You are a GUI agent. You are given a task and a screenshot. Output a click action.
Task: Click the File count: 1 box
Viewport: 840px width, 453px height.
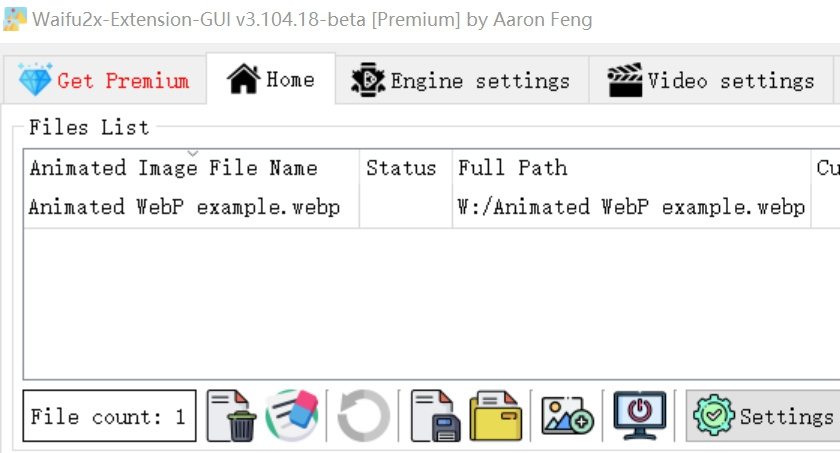[x=109, y=416]
